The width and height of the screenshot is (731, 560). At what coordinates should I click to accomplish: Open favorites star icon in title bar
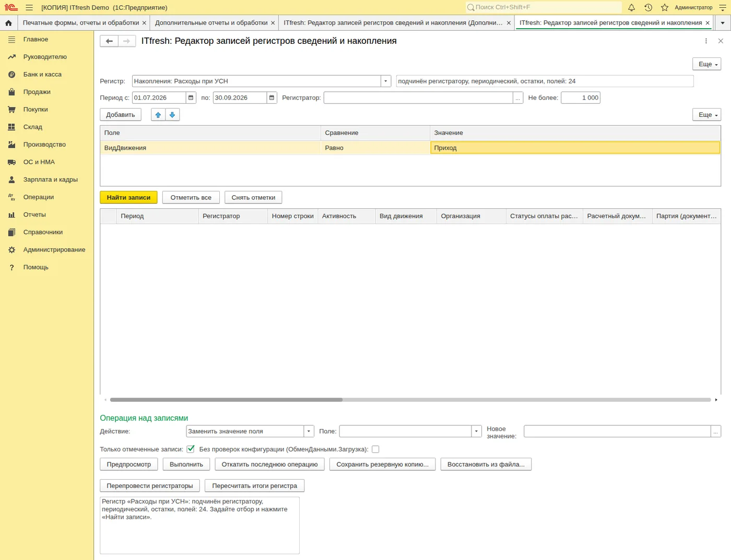665,7
